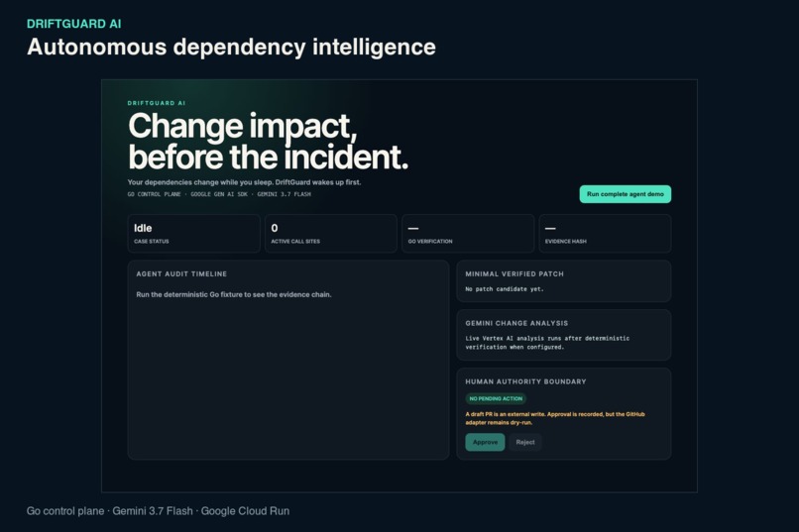Click the Run complete agent demo button
This screenshot has width=799, height=532.
625,194
